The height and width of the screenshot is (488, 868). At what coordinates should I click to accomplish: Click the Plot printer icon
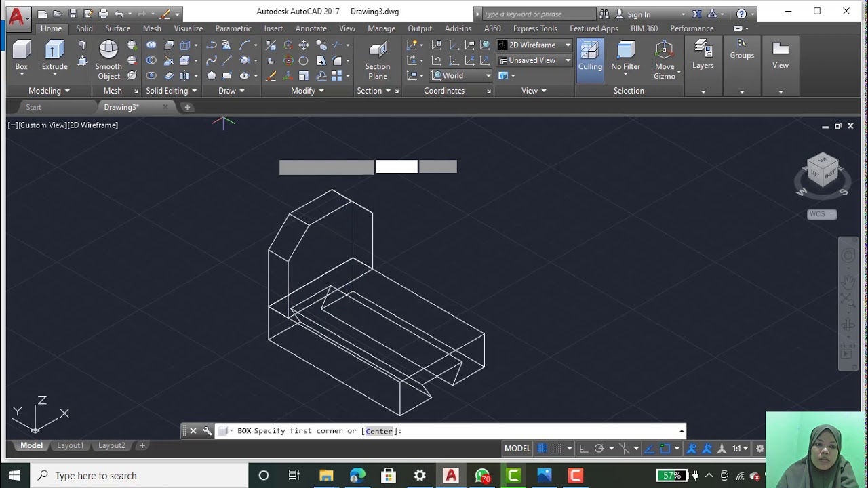pyautogui.click(x=103, y=14)
